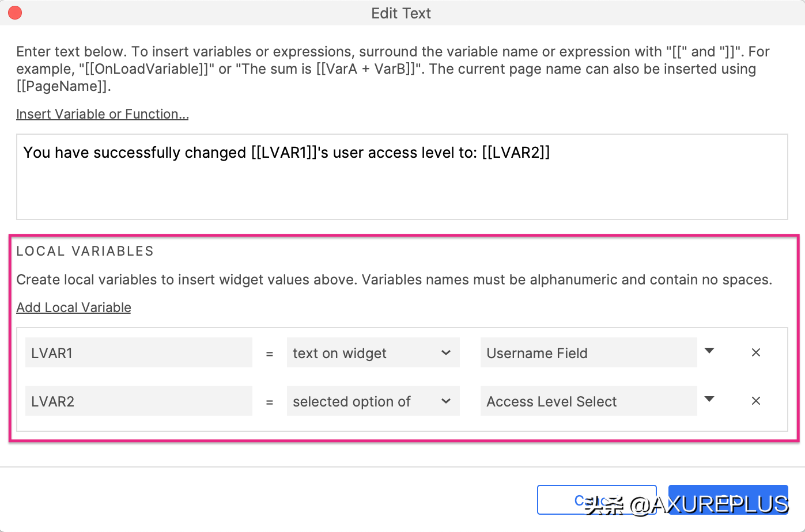Expand the "text on widget" type dropdown
The image size is (805, 532).
(x=373, y=353)
